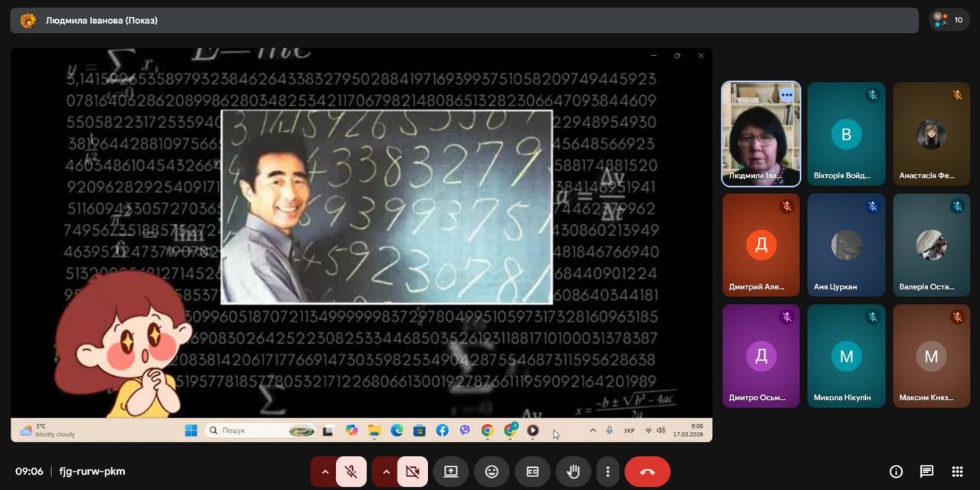Open the three-dot more options menu
The width and height of the screenshot is (980, 490).
608,472
